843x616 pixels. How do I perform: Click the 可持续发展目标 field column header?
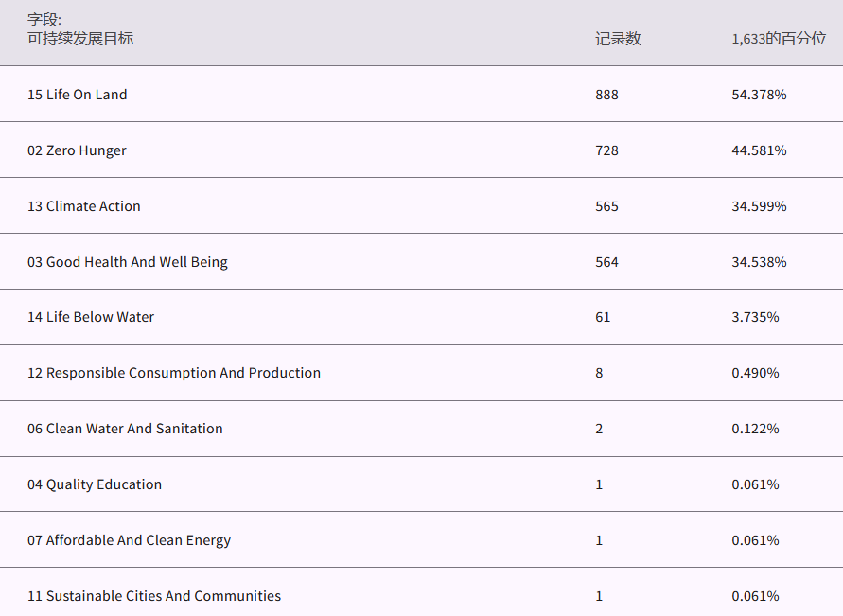click(x=80, y=39)
